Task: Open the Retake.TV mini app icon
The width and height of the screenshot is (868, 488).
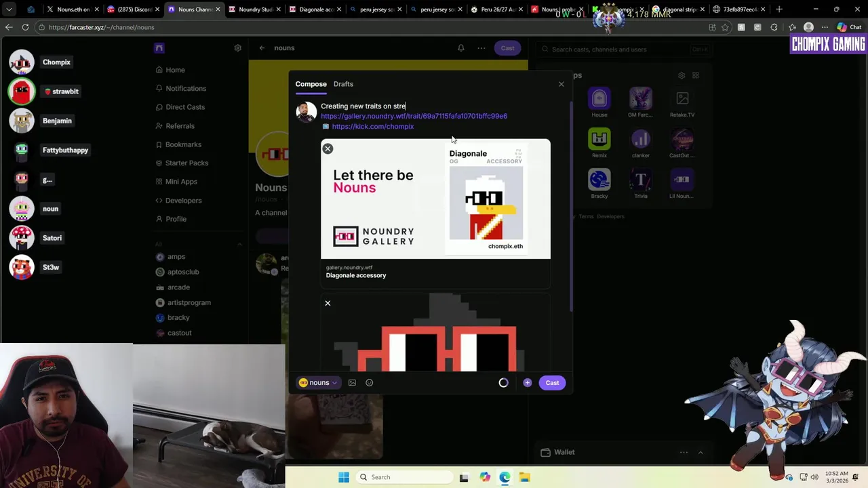Action: tap(682, 98)
